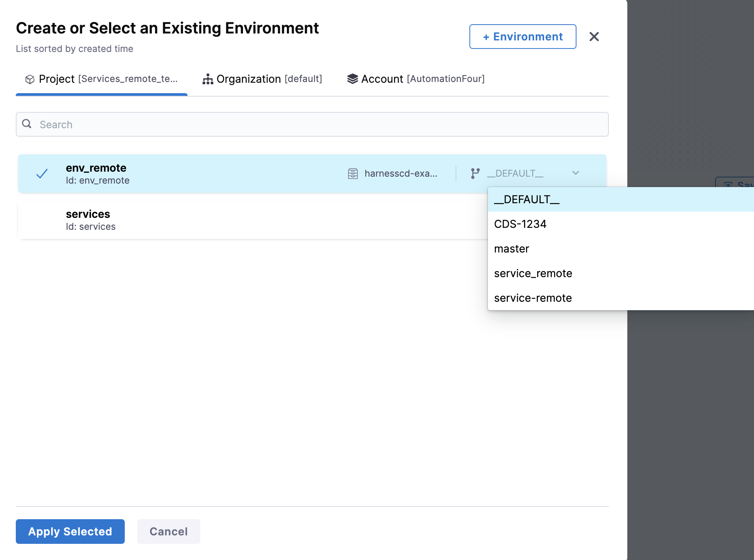Screen dimensions: 754x560
Task: Choose CDS-1234 branch option
Action: click(520, 224)
